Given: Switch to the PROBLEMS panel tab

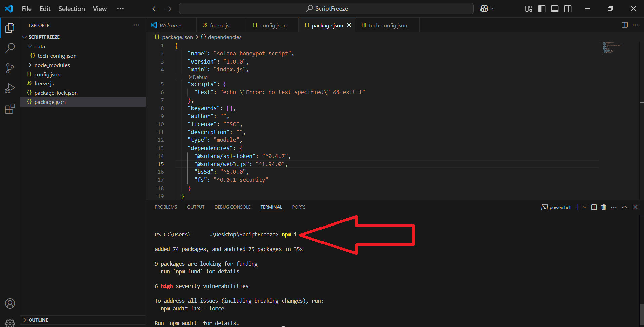Looking at the screenshot, I should click(166, 207).
